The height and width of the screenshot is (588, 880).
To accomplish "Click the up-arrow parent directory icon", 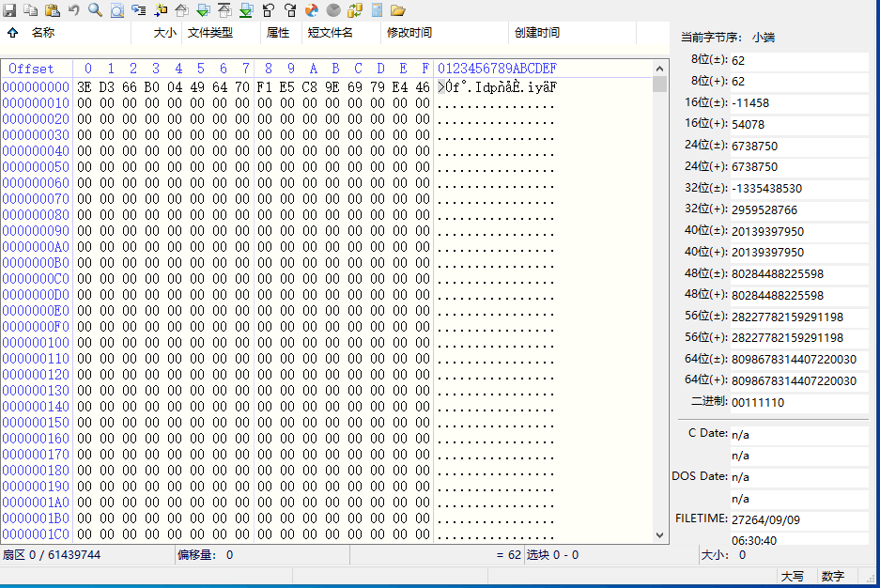I will pos(12,33).
